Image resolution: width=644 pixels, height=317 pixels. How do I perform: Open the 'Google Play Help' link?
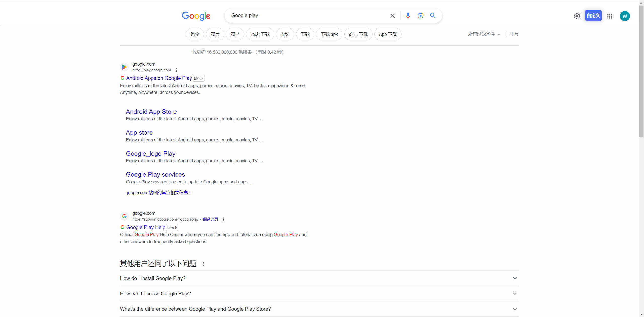coord(145,227)
